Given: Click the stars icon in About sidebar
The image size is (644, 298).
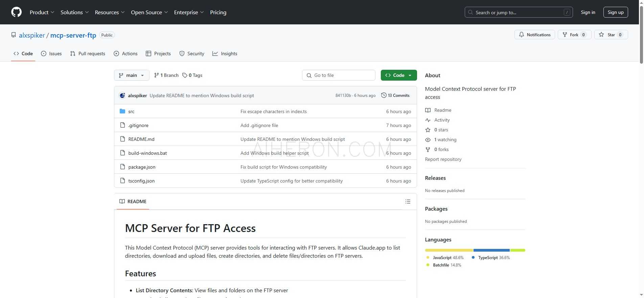Looking at the screenshot, I should [428, 130].
